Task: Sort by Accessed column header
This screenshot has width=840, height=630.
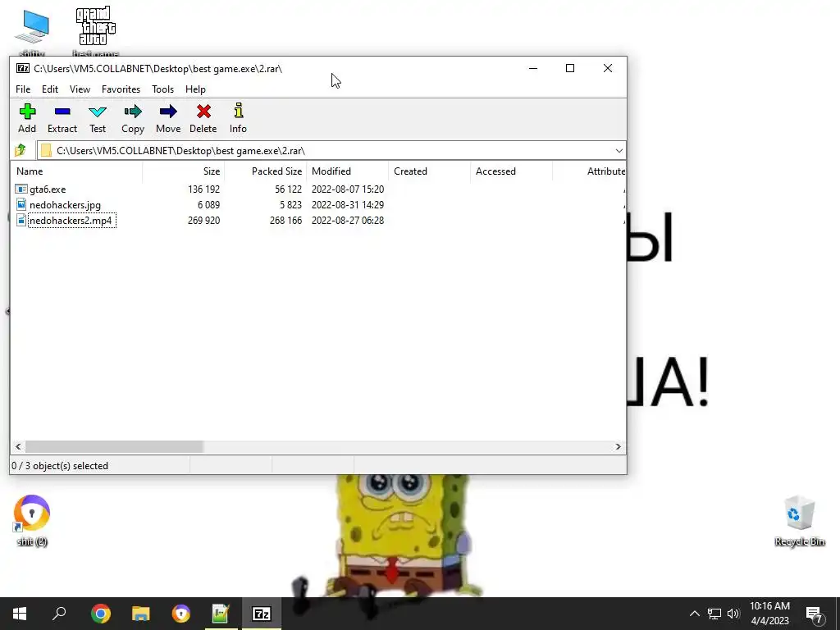Action: [512, 171]
